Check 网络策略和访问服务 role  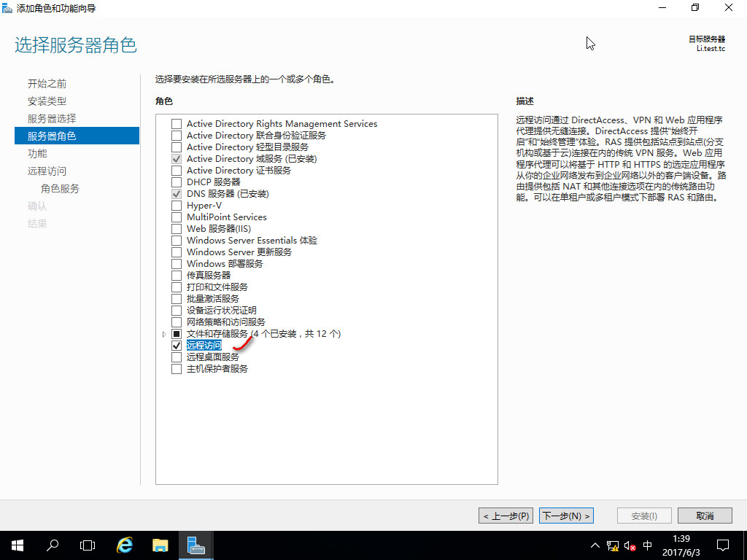tap(177, 322)
